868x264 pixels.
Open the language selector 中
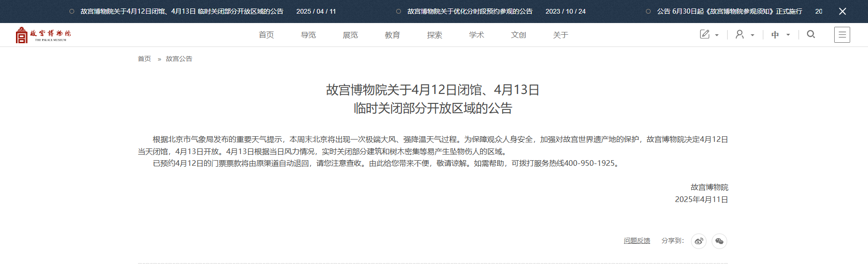coord(775,35)
